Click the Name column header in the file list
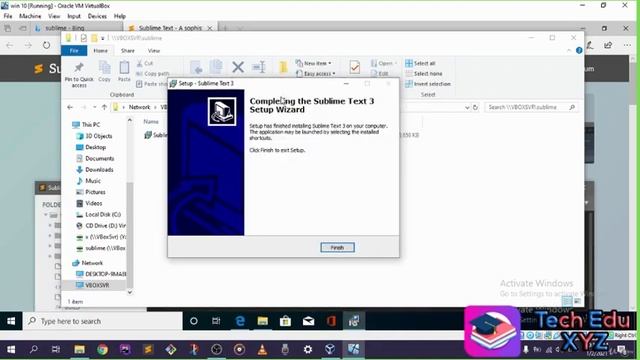Image resolution: width=640 pixels, height=360 pixels. coord(151,122)
